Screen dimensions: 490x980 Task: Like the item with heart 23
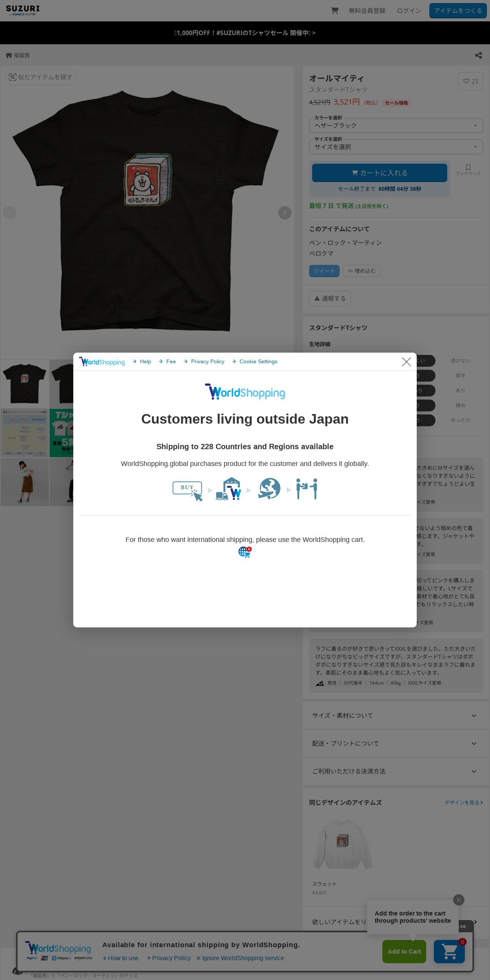471,81
